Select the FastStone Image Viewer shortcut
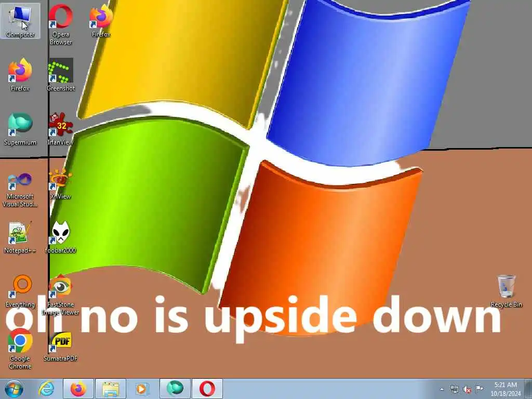 point(60,295)
